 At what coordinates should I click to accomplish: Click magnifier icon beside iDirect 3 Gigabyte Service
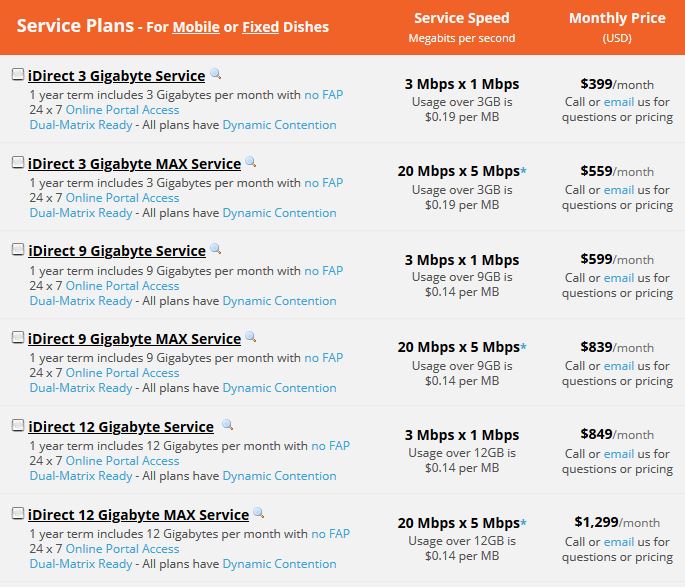pos(215,74)
